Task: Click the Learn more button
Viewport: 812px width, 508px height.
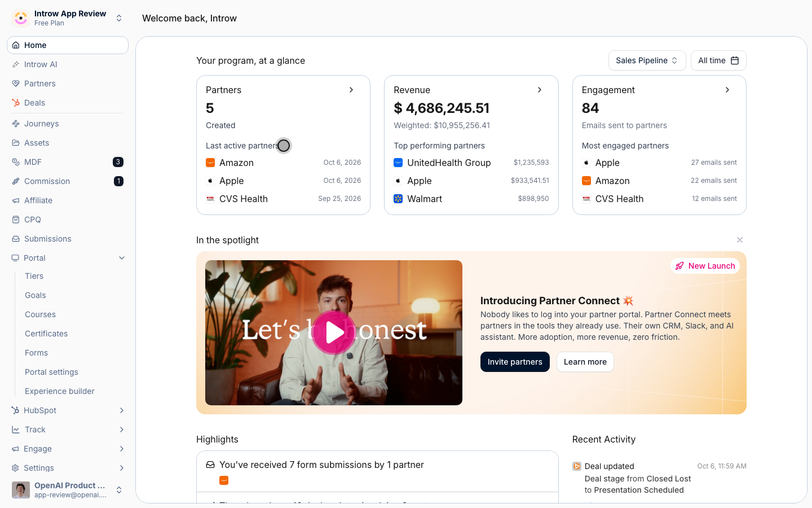Action: click(x=585, y=362)
